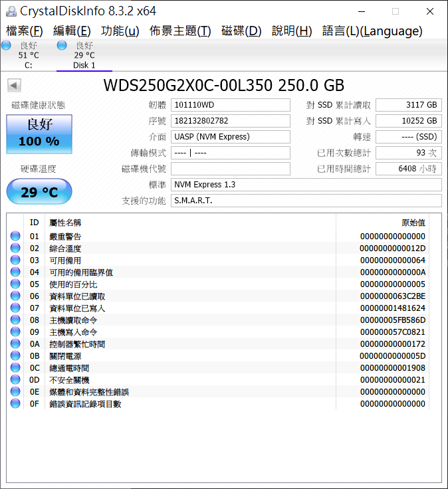This screenshot has height=489, width=448.
Task: Click the empty 磁碟機代號 drive letter field
Action: pos(231,169)
